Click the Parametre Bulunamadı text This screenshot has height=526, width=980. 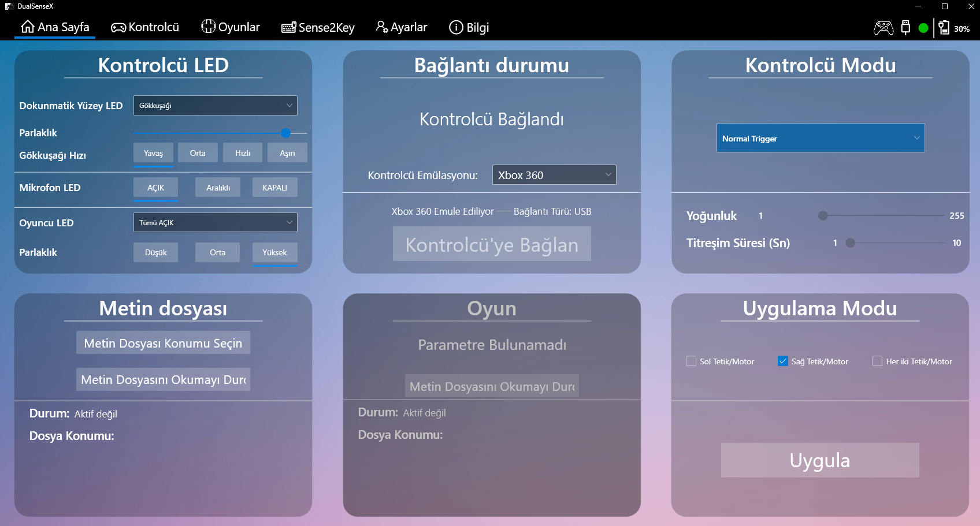pyautogui.click(x=492, y=345)
